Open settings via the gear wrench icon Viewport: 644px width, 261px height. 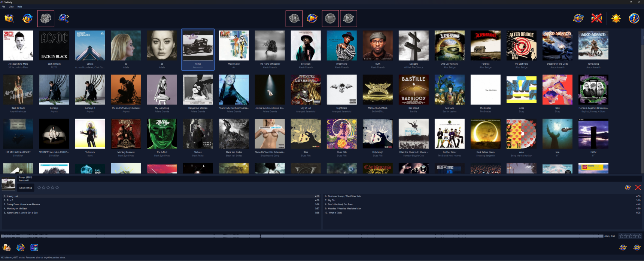click(x=46, y=18)
